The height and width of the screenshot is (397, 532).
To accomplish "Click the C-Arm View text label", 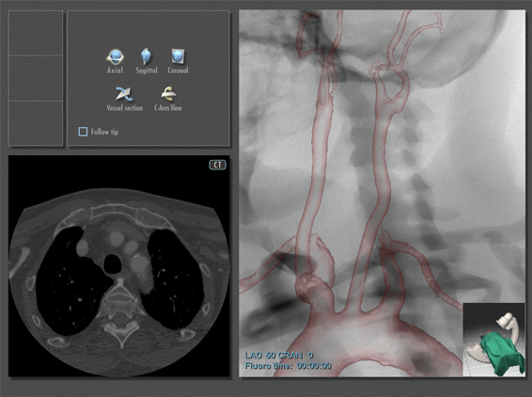I will 168,108.
